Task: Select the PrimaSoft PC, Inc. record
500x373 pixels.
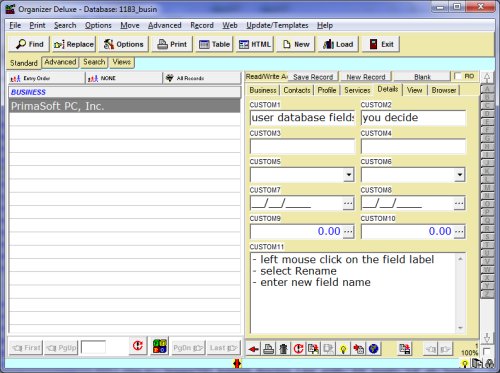Action: pyautogui.click(x=124, y=106)
